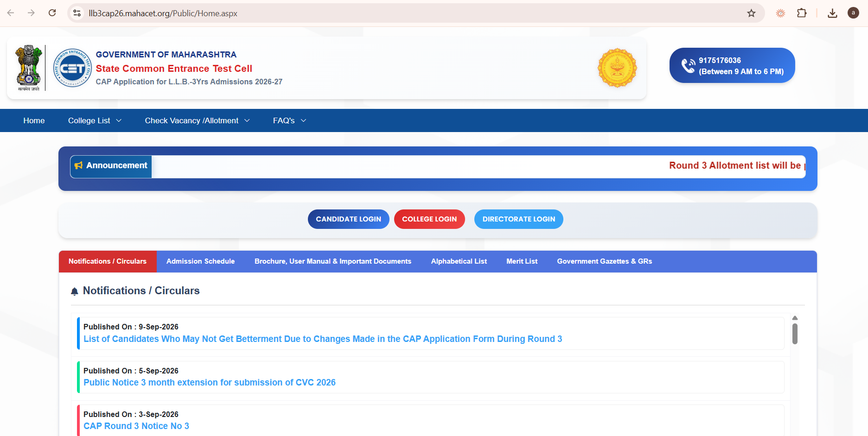Click the State CET Cell round logo
868x436 pixels.
(x=72, y=68)
